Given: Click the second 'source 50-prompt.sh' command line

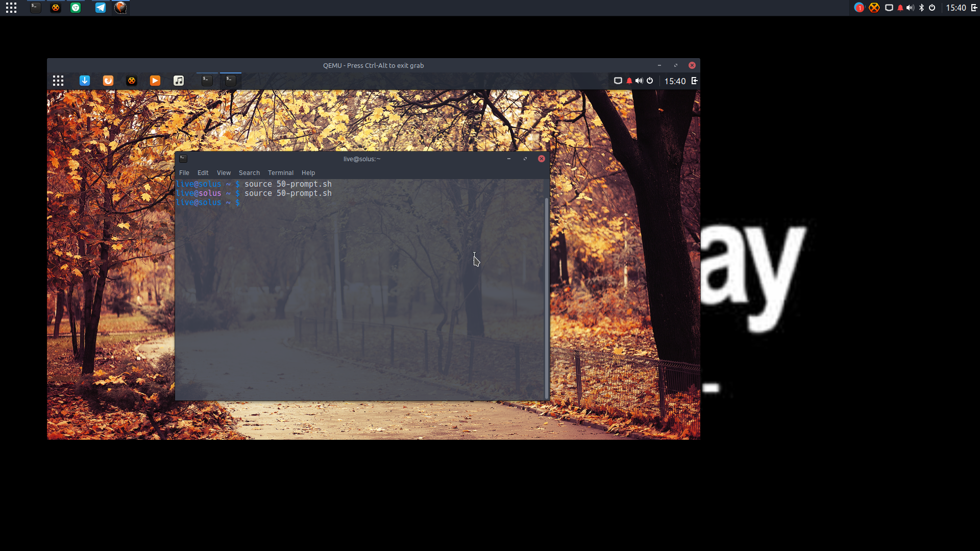Looking at the screenshot, I should pos(288,193).
